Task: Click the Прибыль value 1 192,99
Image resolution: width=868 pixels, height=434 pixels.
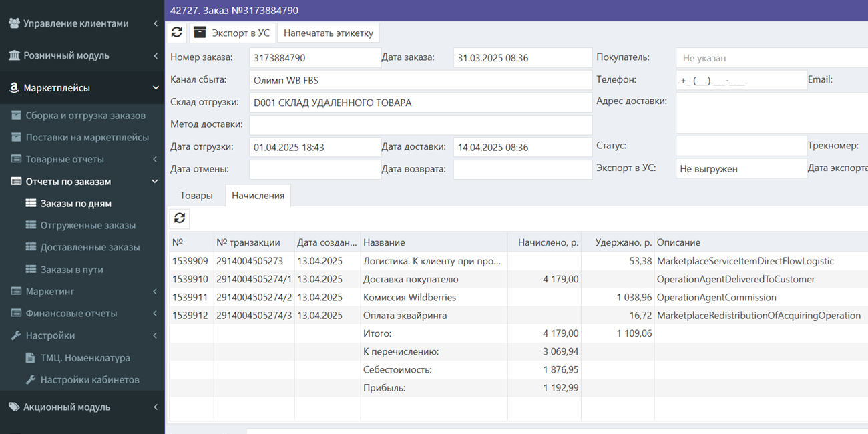Action: click(x=561, y=387)
